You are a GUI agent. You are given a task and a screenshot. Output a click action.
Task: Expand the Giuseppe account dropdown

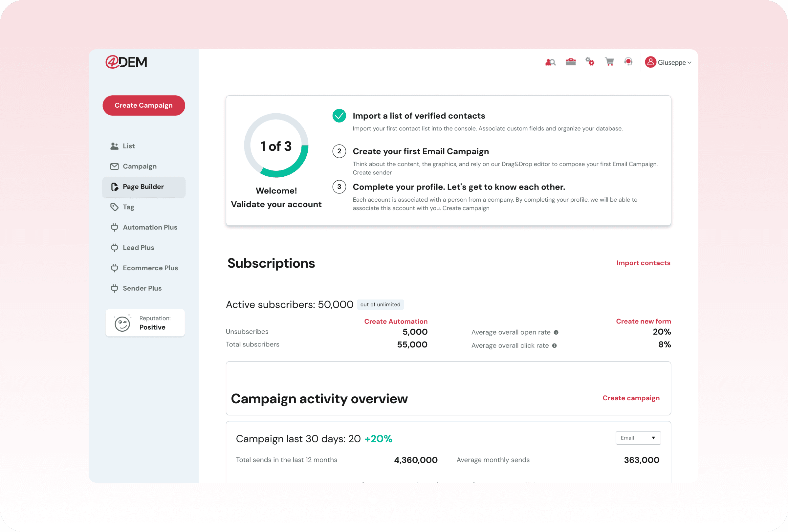point(689,63)
